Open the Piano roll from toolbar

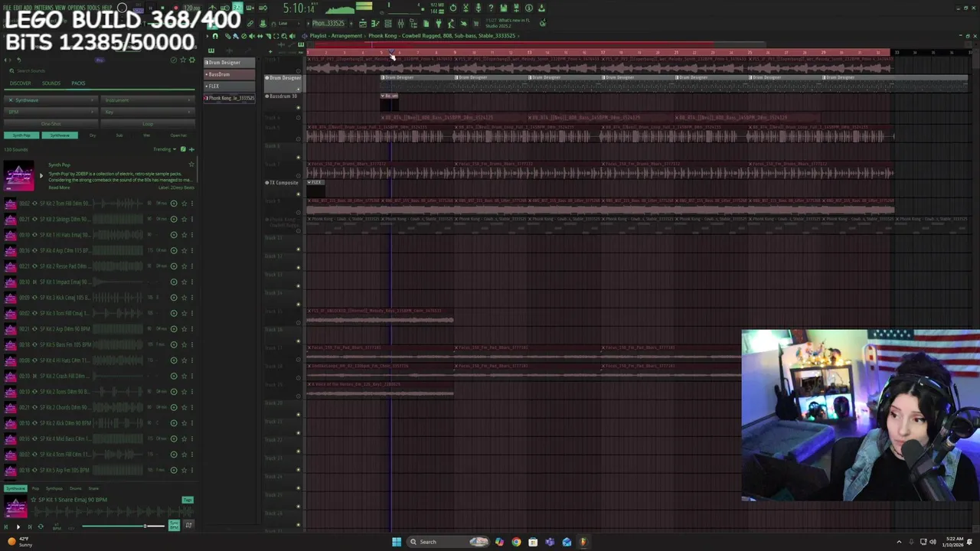click(x=375, y=24)
